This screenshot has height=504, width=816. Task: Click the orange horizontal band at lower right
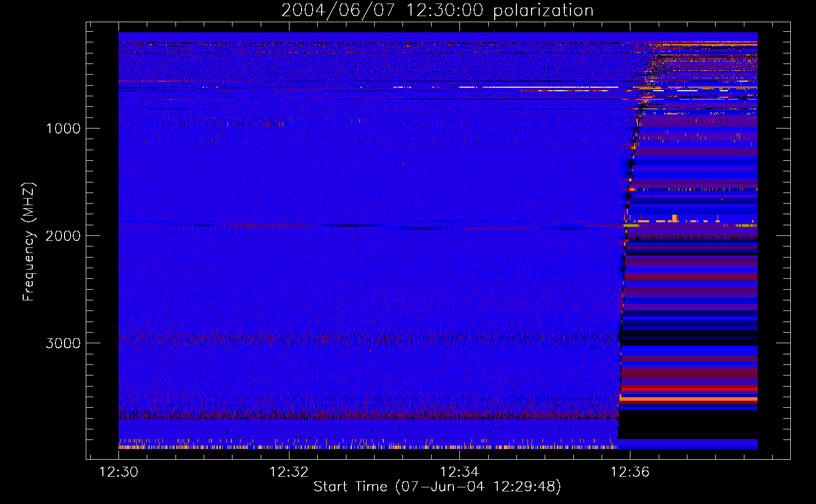[x=688, y=399]
